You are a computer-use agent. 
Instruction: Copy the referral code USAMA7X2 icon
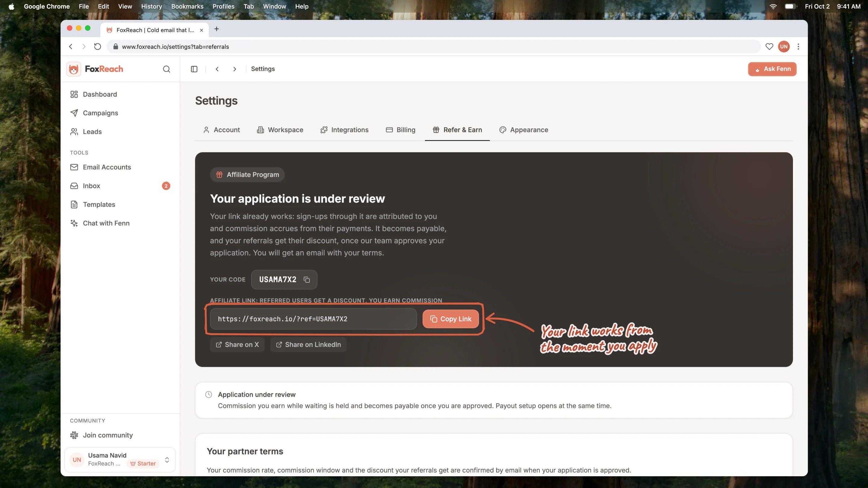pyautogui.click(x=307, y=280)
